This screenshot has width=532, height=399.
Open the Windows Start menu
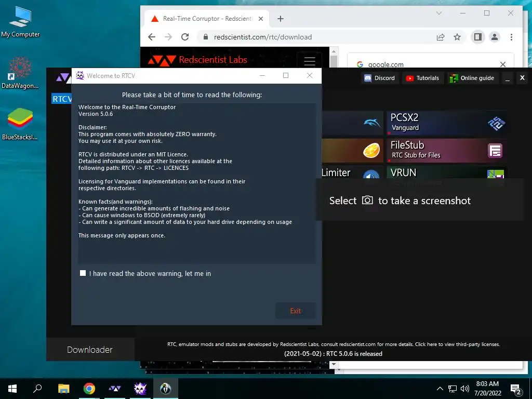[12, 389]
